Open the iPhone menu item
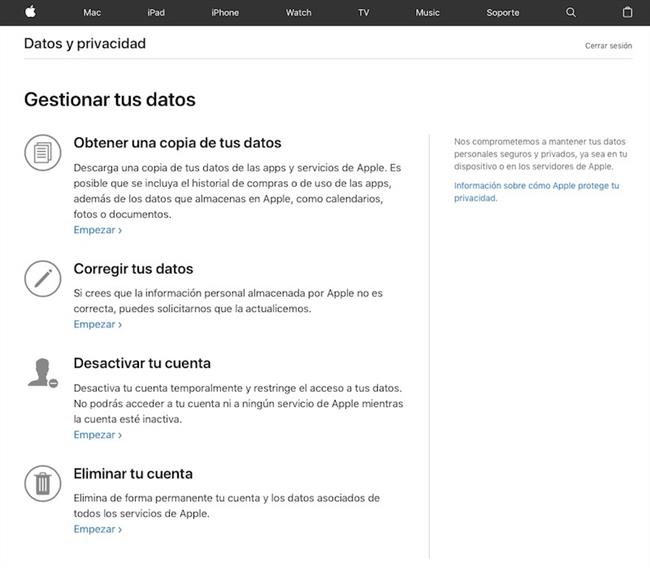Image resolution: width=650 pixels, height=568 pixels. coord(225,12)
